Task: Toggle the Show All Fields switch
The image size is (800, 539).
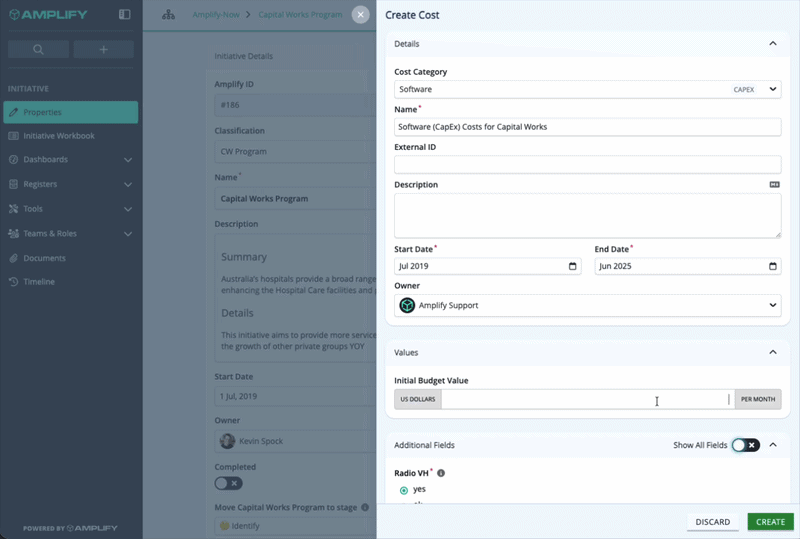Action: coord(745,445)
